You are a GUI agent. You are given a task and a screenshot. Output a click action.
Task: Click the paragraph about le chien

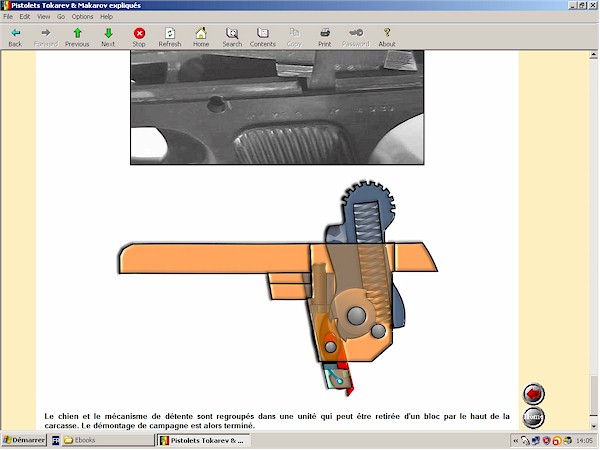pos(277,421)
